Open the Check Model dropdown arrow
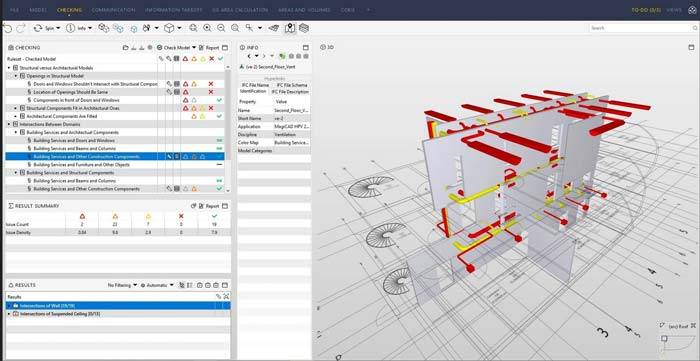The image size is (700, 361). pyautogui.click(x=194, y=47)
